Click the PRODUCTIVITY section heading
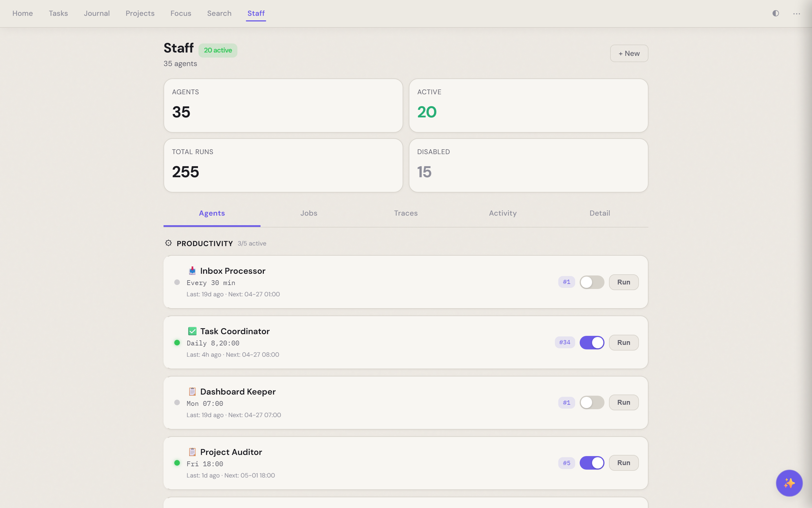The image size is (812, 508). (x=205, y=244)
